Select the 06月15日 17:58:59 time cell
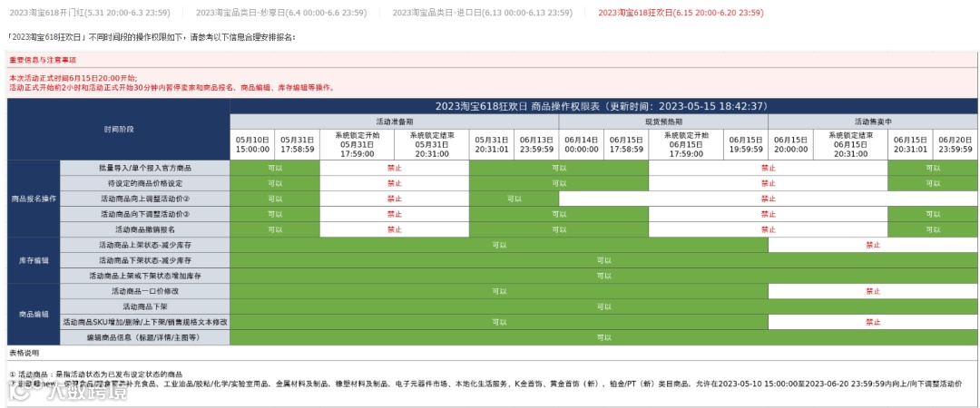Image resolution: width=980 pixels, height=408 pixels. [x=626, y=144]
